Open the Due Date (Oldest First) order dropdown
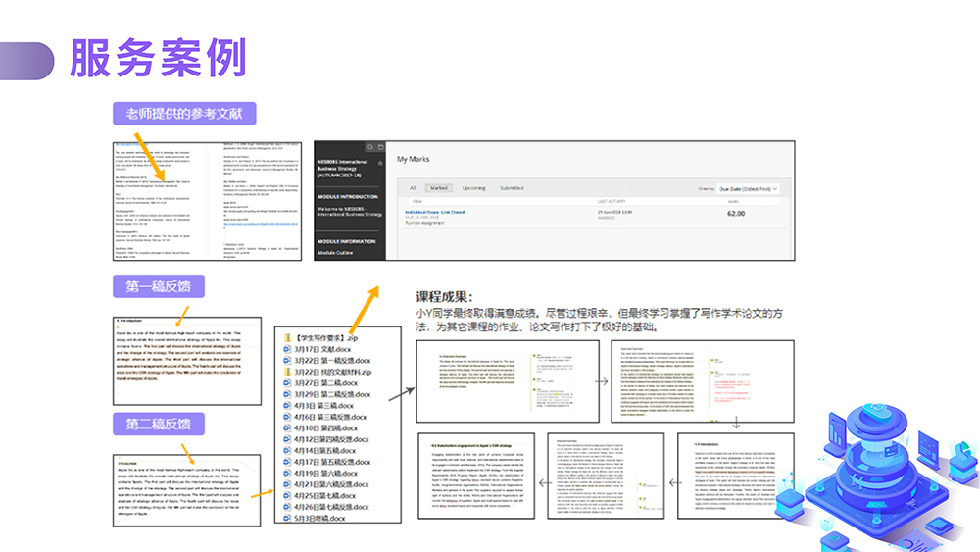 [x=748, y=189]
